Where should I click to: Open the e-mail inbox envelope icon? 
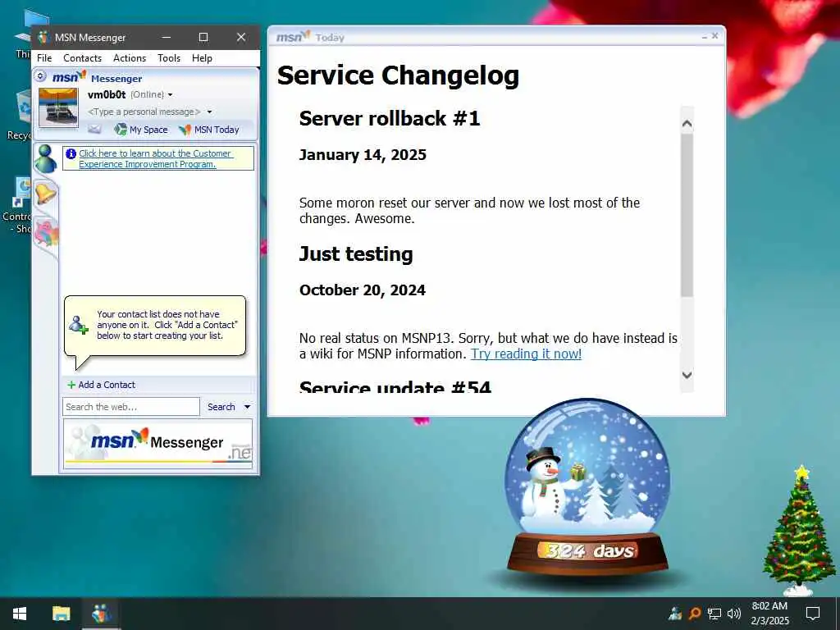tap(94, 129)
